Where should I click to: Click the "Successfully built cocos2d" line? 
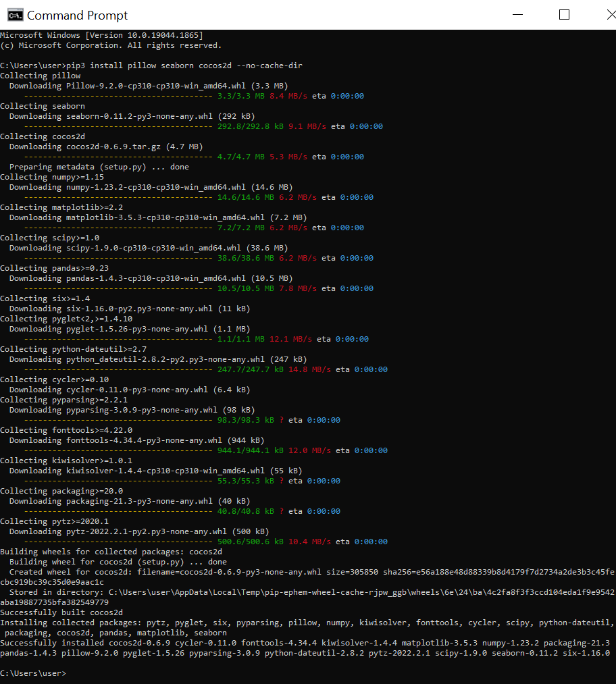[61, 612]
